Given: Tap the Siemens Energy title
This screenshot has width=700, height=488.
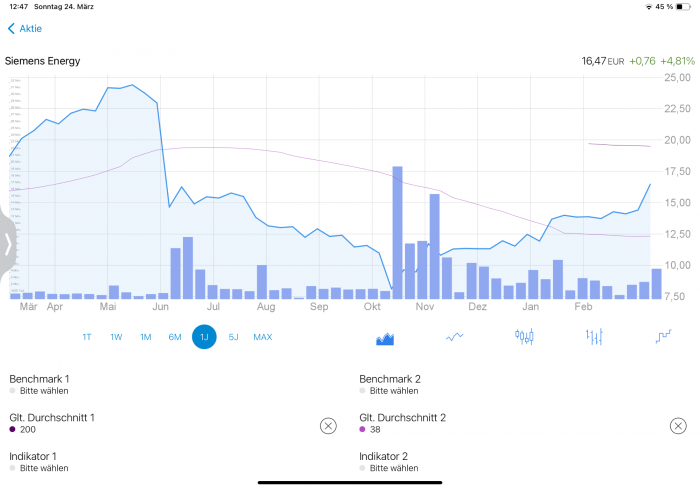Looking at the screenshot, I should (42, 61).
